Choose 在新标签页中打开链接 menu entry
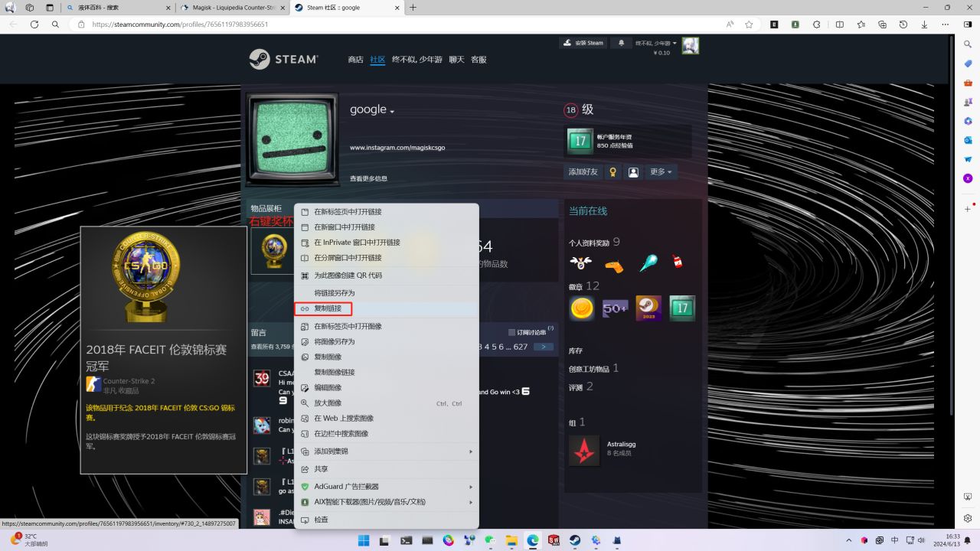 pos(348,212)
